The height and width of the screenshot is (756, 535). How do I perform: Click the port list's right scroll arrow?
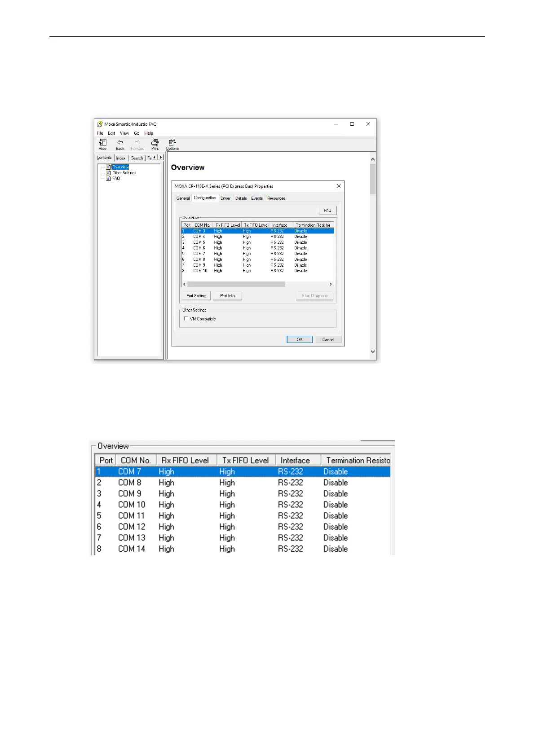(x=331, y=284)
